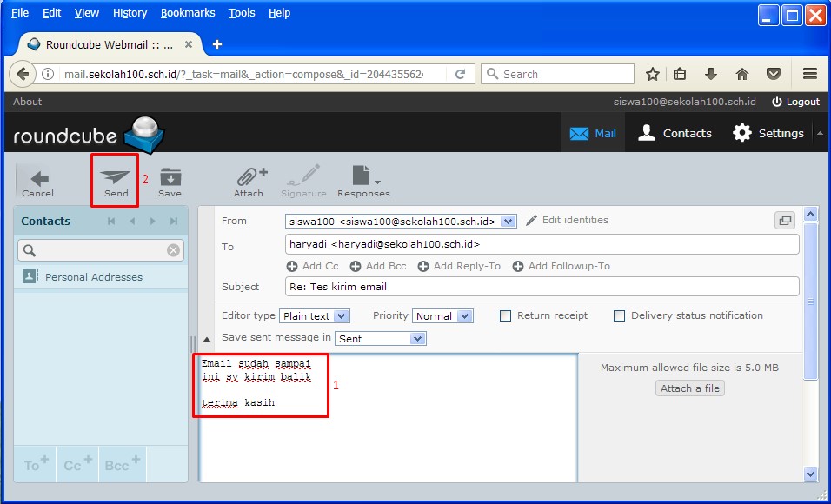
Task: Open the Editor type dropdown
Action: 315,316
